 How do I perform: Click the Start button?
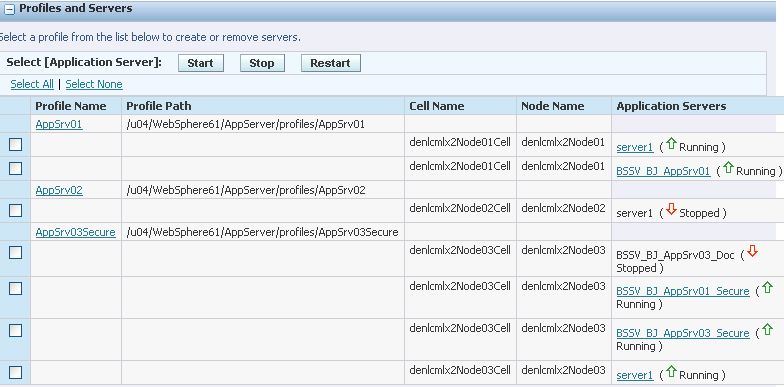pyautogui.click(x=200, y=63)
